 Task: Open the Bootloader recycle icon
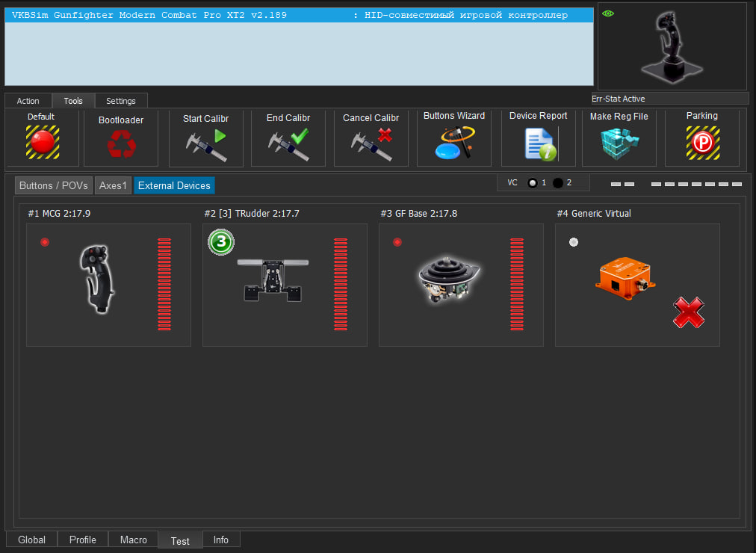pos(122,144)
